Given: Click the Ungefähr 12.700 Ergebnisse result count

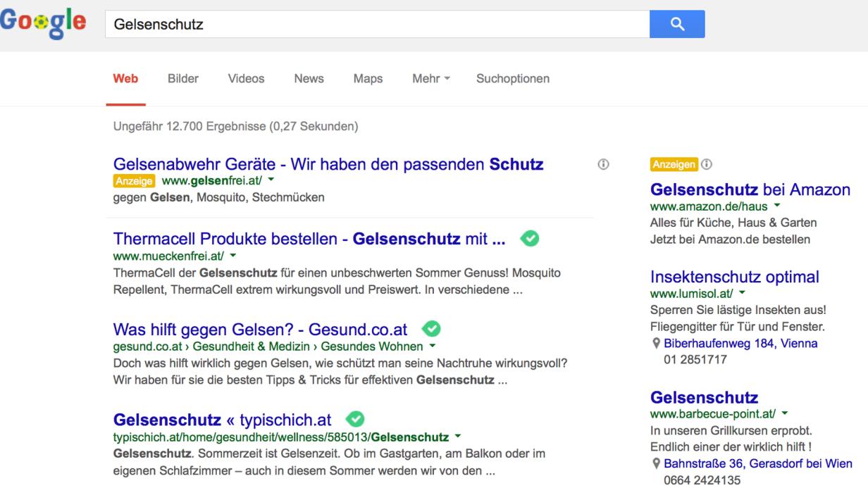Looking at the screenshot, I should [235, 127].
